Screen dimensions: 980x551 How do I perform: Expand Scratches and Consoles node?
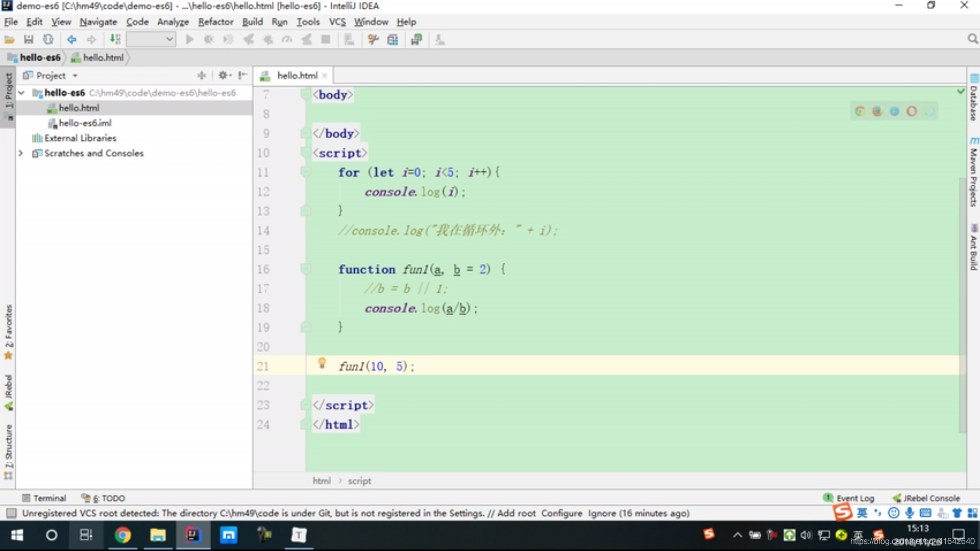[21, 153]
